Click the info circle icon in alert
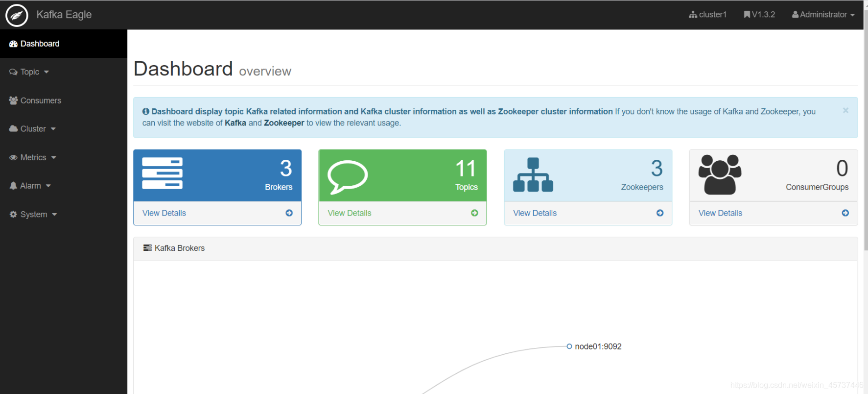Screen dimensions: 868x394 [145, 112]
